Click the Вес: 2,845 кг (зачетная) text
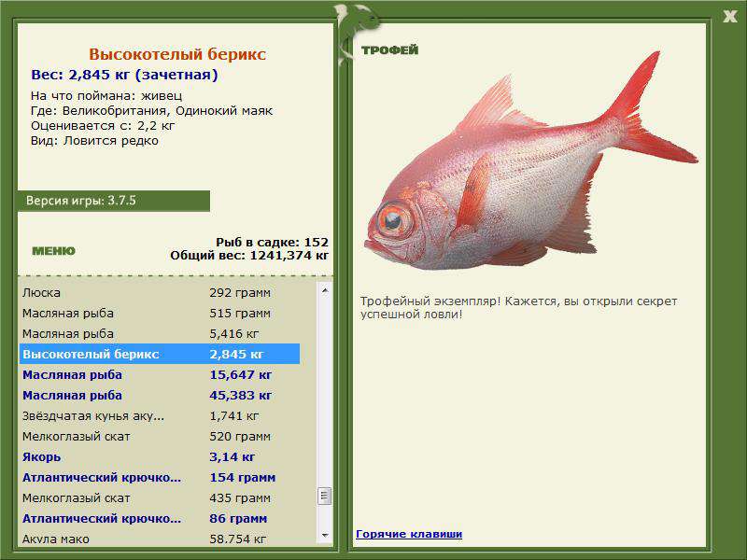The height and width of the screenshot is (560, 747). (x=124, y=75)
